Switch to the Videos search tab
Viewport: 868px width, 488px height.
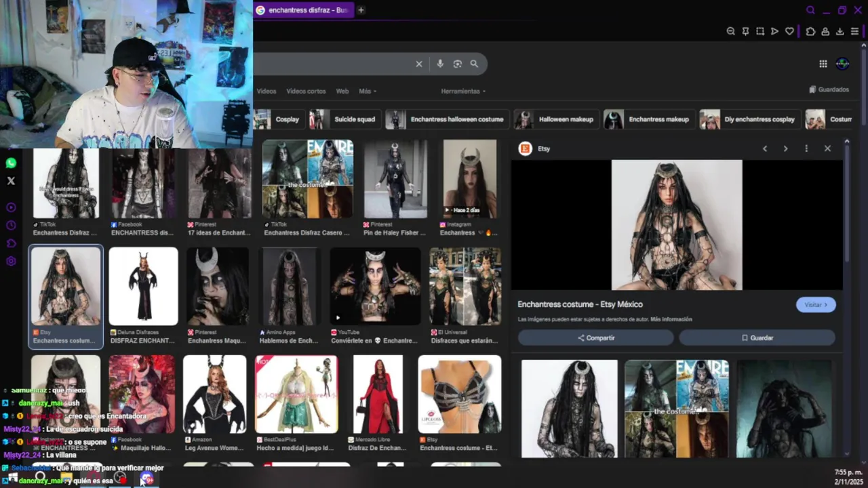point(266,91)
